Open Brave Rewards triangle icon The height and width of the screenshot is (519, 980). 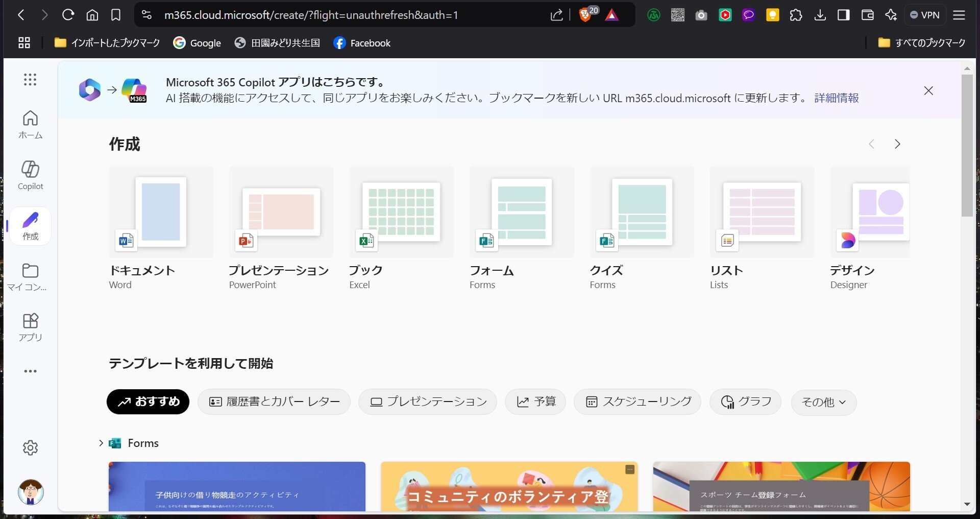point(611,15)
